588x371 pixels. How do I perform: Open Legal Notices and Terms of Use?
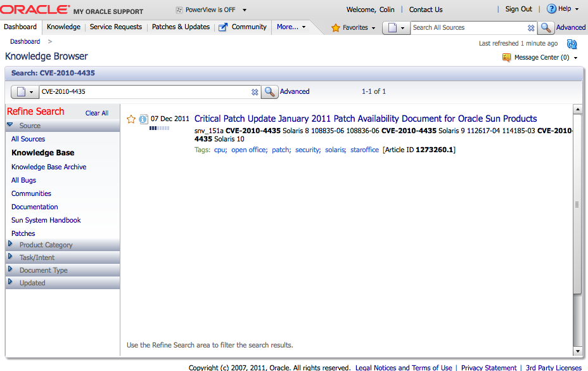pyautogui.click(x=404, y=368)
